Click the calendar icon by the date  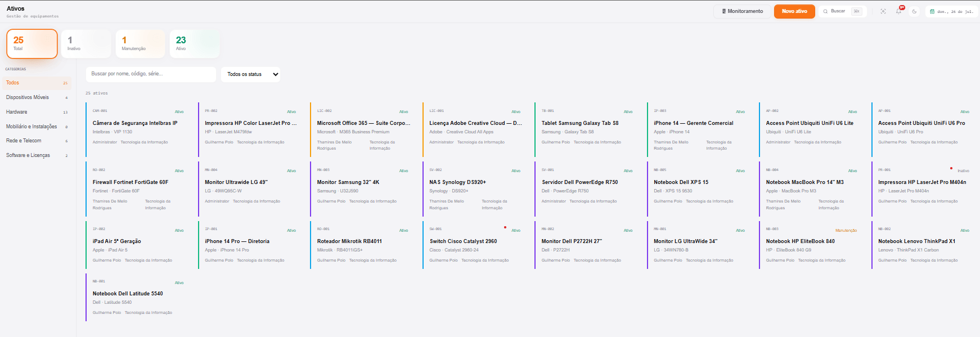pos(932,11)
